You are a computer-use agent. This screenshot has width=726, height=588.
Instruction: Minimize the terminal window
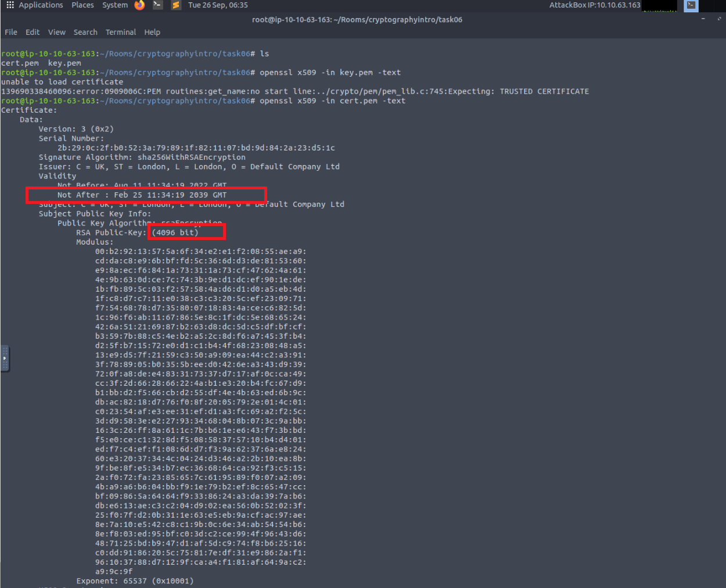click(703, 19)
